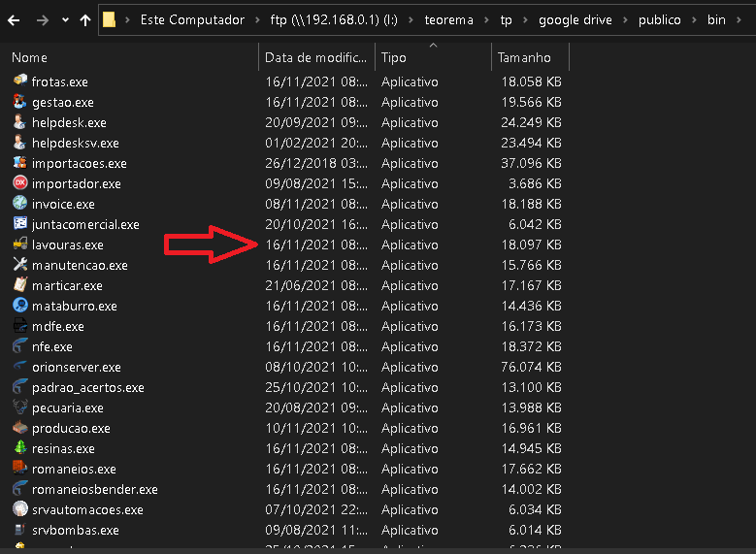Select the mdfe.exe icon
The image size is (756, 554).
click(x=20, y=325)
